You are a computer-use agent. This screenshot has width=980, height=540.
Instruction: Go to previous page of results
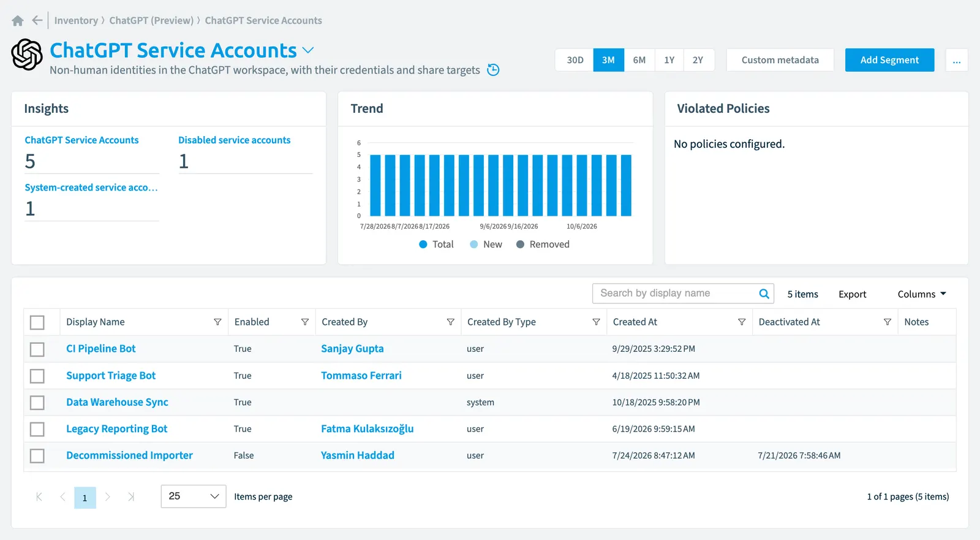point(62,497)
